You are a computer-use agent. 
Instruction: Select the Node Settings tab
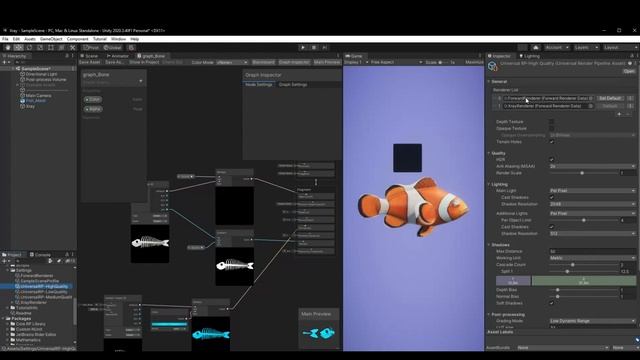click(x=259, y=84)
